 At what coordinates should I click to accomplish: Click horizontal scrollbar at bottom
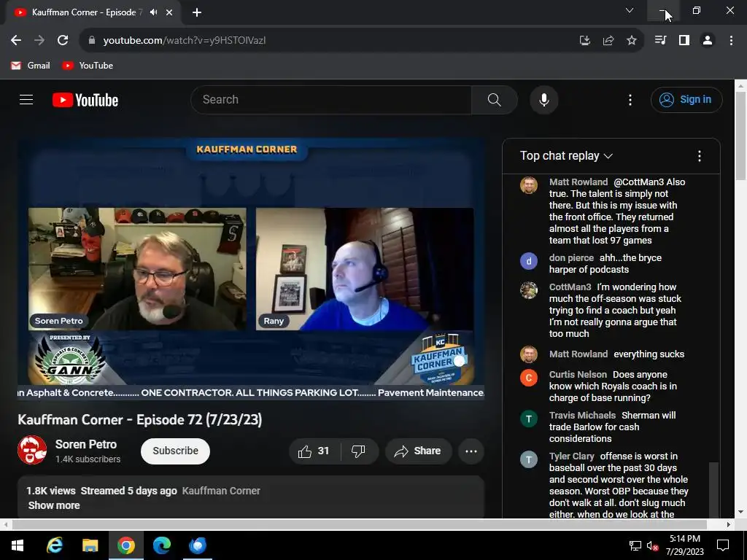pos(359,524)
